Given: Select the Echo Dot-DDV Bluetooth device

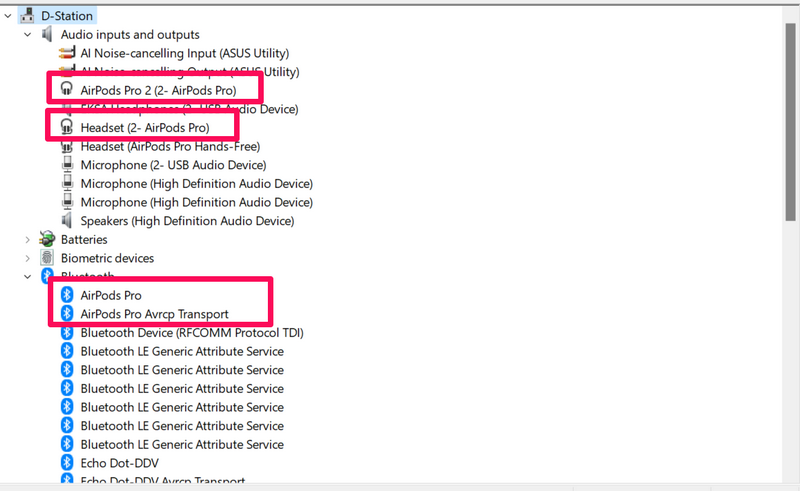Looking at the screenshot, I should tap(121, 463).
